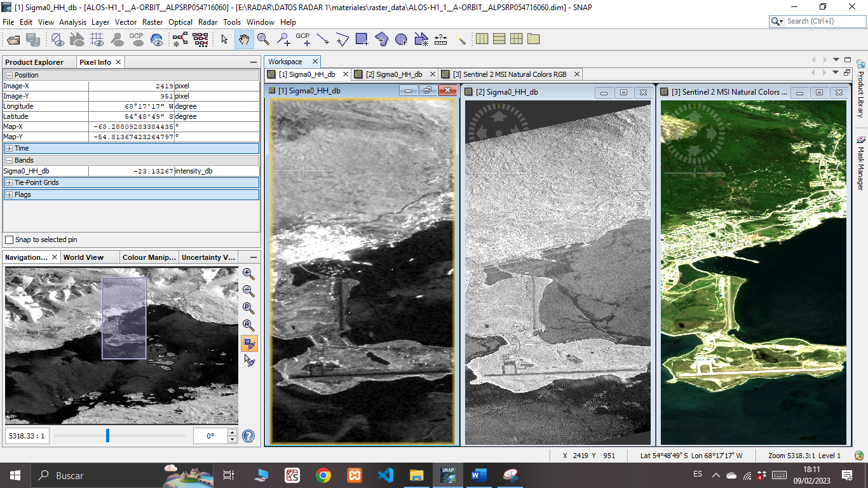This screenshot has height=488, width=868.
Task: Toggle the GCP overlay eye icon
Action: click(x=137, y=39)
